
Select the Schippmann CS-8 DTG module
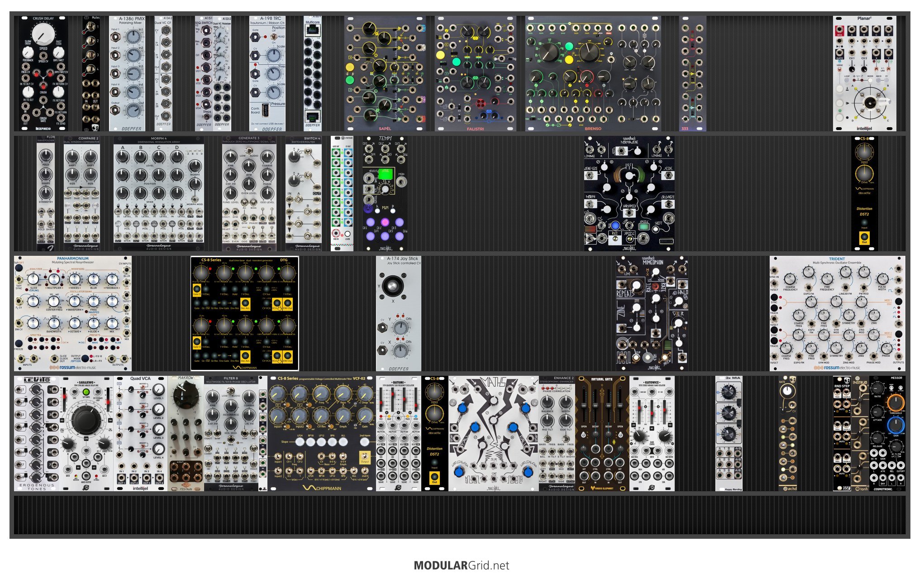click(x=245, y=313)
